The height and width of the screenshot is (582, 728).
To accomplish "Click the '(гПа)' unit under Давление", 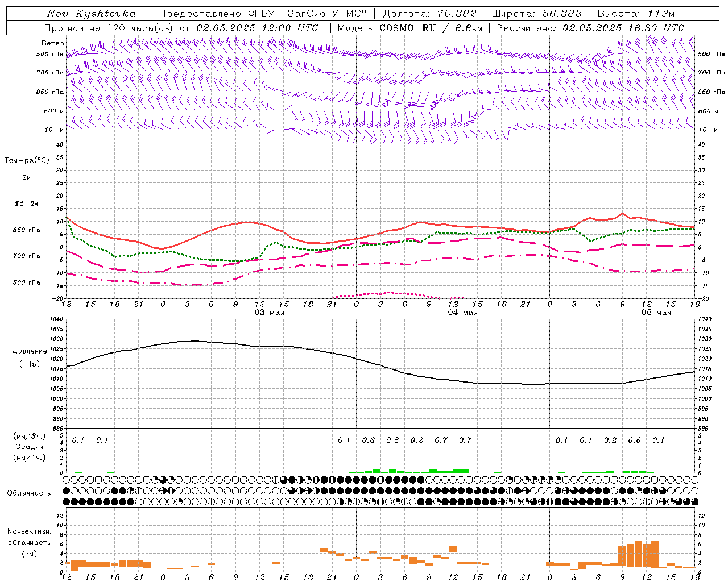I will [29, 364].
